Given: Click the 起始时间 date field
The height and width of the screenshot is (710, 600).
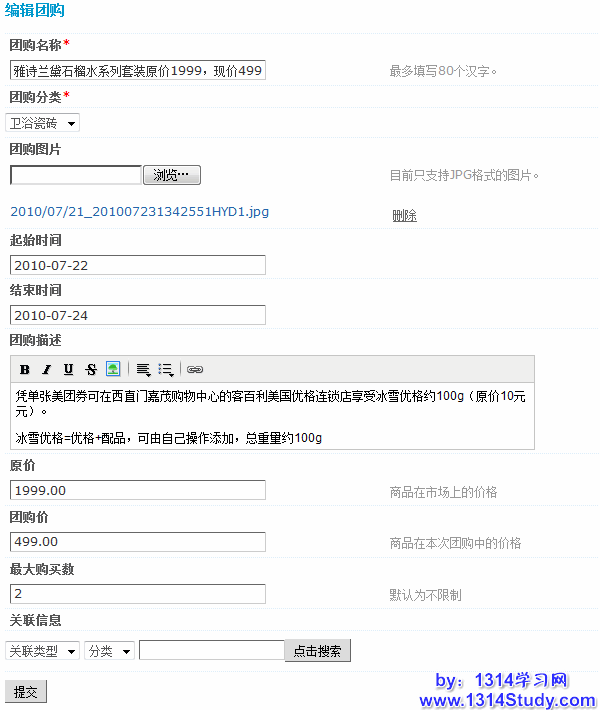Looking at the screenshot, I should pyautogui.click(x=138, y=265).
